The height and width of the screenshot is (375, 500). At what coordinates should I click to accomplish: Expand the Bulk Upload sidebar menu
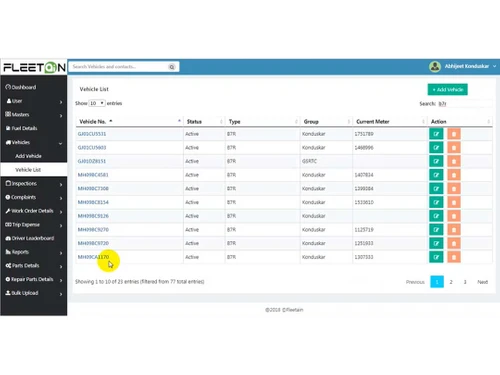pos(34,293)
